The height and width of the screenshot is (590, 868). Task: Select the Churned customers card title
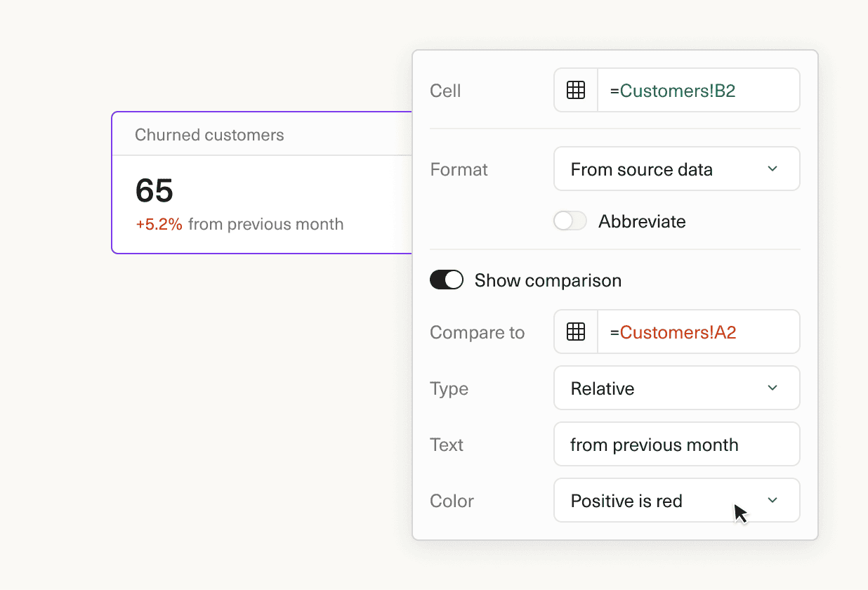[210, 134]
